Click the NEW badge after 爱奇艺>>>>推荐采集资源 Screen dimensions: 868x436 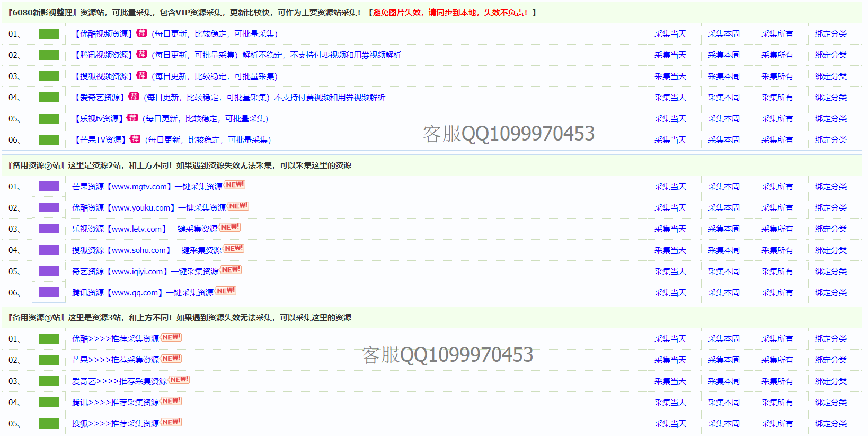point(179,380)
